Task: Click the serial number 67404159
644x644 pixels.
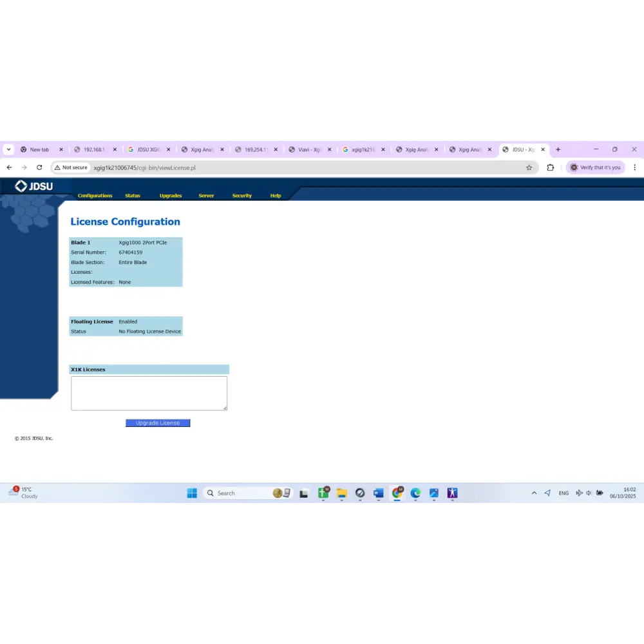Action: pyautogui.click(x=131, y=252)
